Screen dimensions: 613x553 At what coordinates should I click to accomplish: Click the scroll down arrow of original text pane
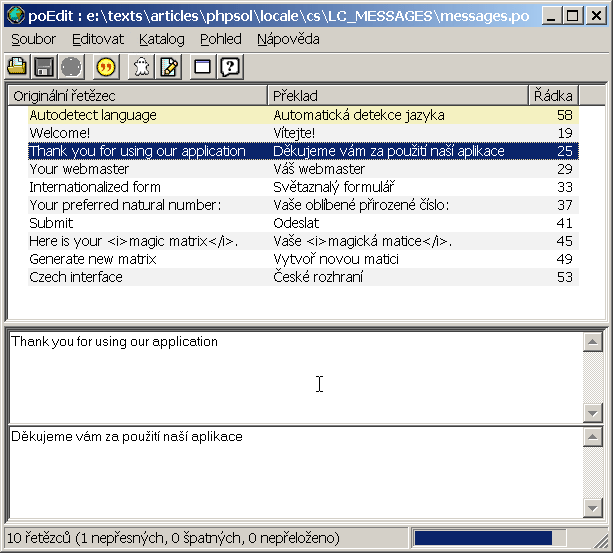[x=593, y=413]
